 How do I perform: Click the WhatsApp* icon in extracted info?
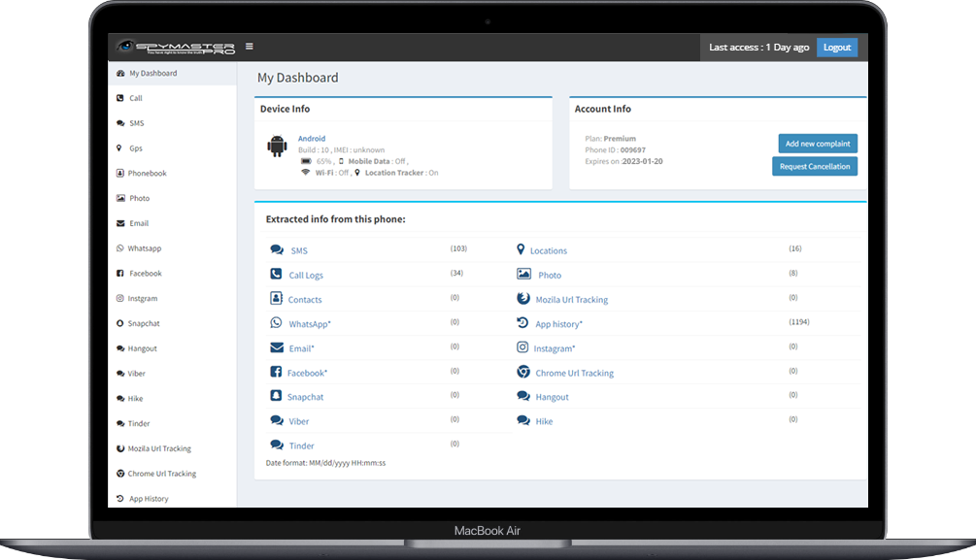(276, 322)
